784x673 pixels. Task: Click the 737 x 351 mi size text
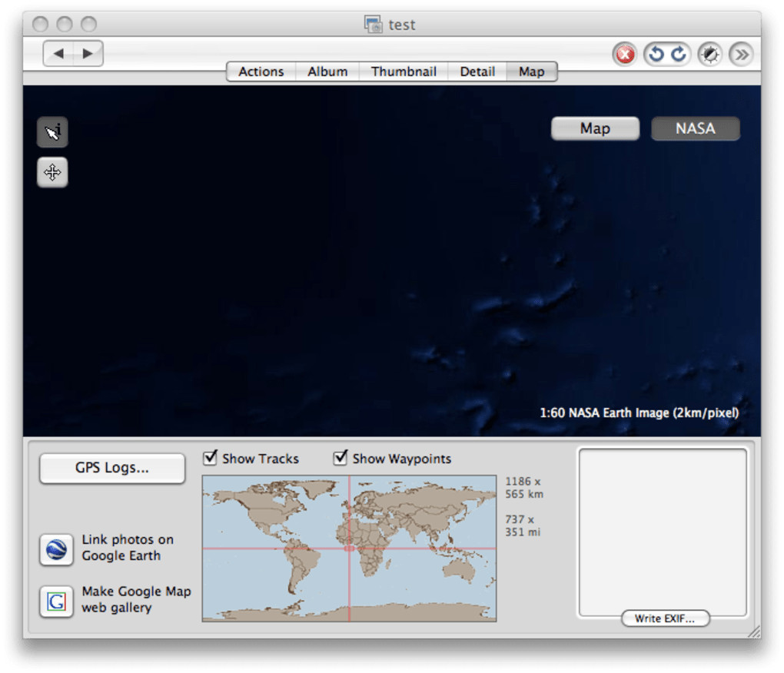pos(523,525)
